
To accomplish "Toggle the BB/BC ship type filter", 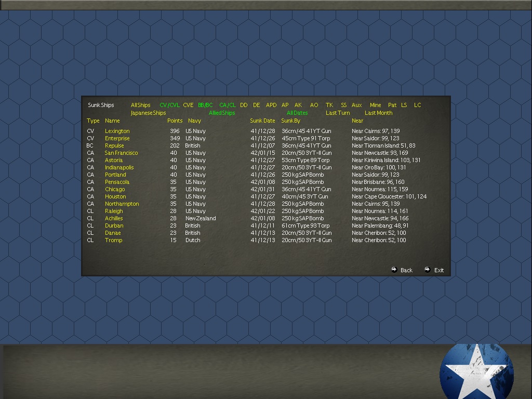I will 205,105.
